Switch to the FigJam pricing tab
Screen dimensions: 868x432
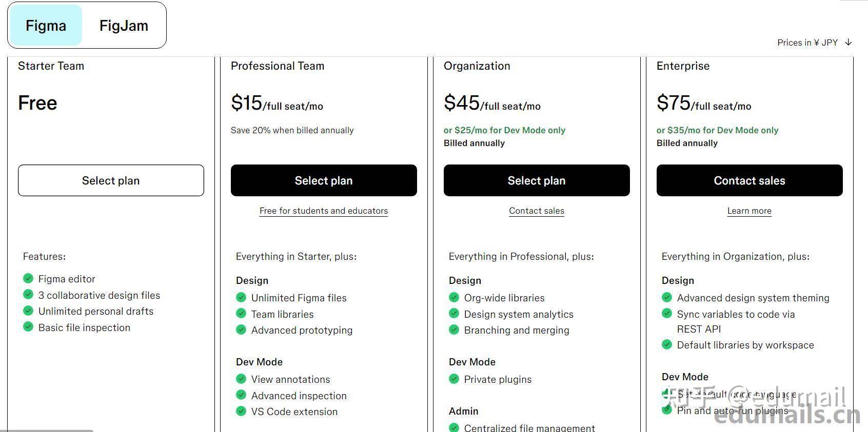tap(124, 26)
